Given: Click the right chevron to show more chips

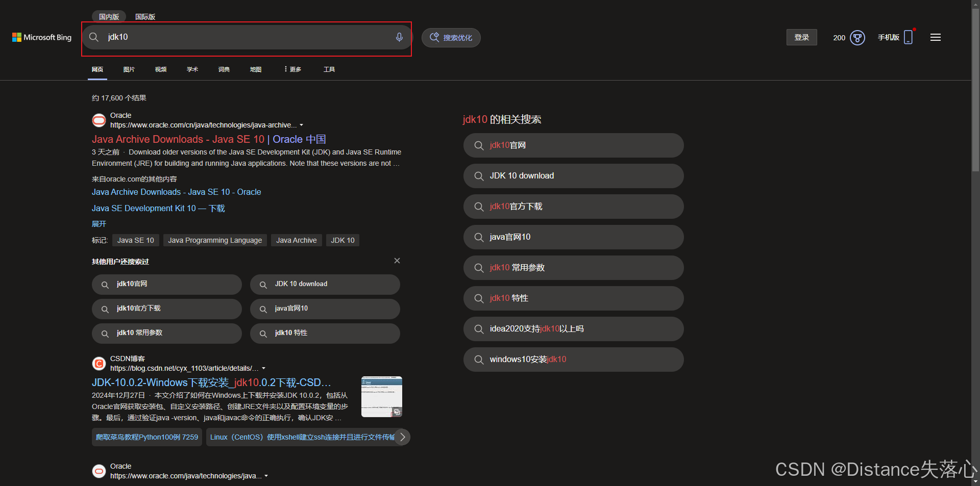Looking at the screenshot, I should (402, 437).
